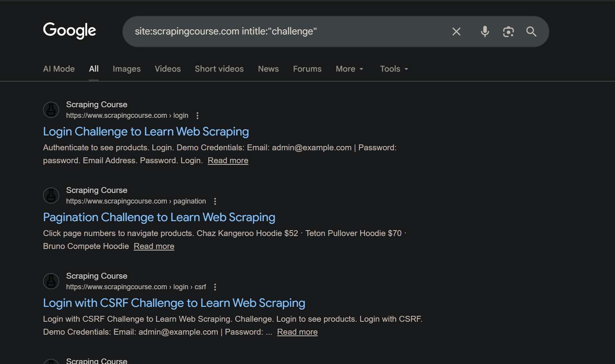Viewport: 615px width, 364px height.
Task: Click Read more under the Pagination Challenge snippet
Action: 154,246
